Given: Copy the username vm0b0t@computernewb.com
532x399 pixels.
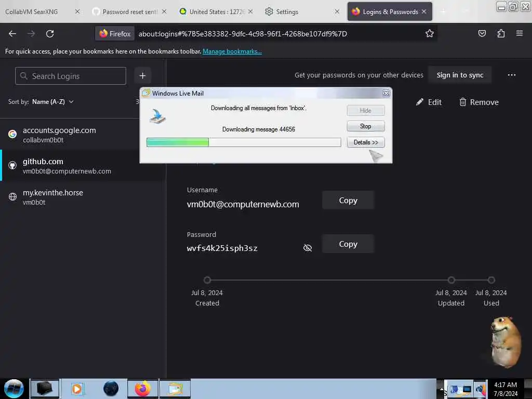Looking at the screenshot, I should point(348,200).
